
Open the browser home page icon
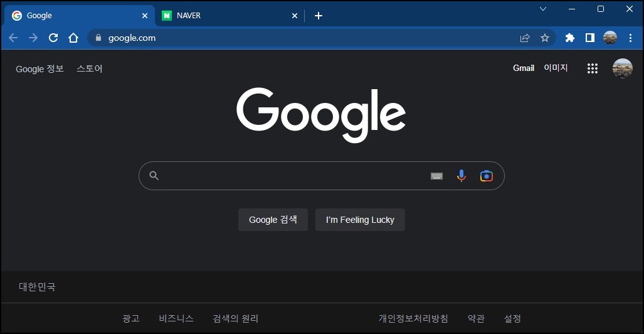73,38
